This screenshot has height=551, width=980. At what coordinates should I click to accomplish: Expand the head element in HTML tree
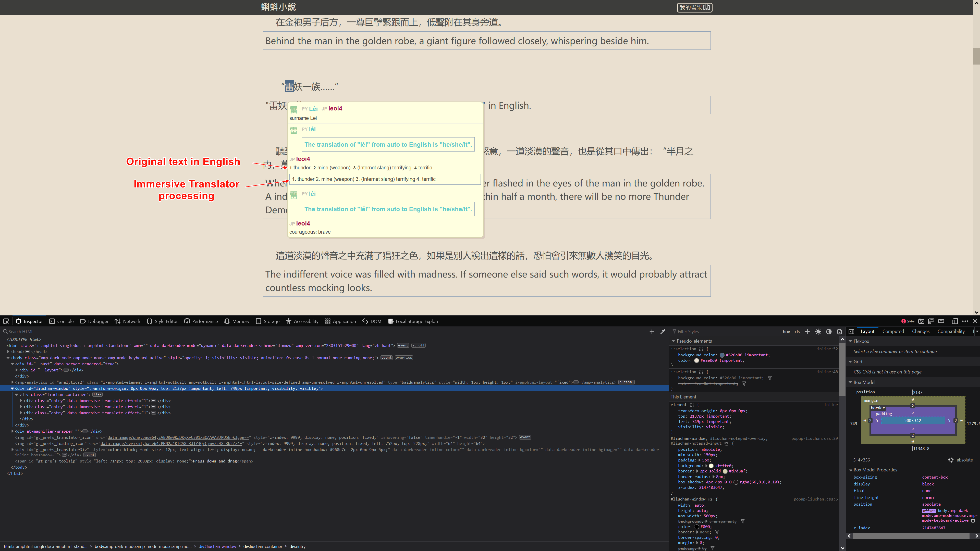click(8, 351)
